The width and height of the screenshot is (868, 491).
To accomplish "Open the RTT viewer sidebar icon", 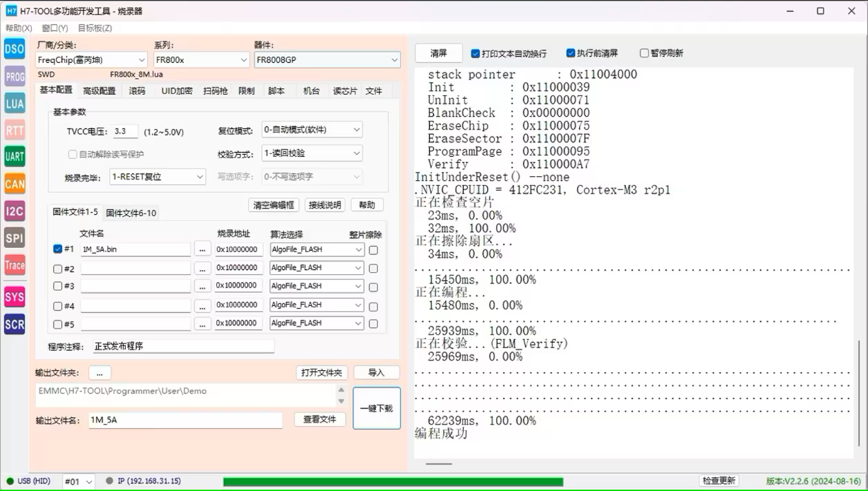I will tap(15, 131).
